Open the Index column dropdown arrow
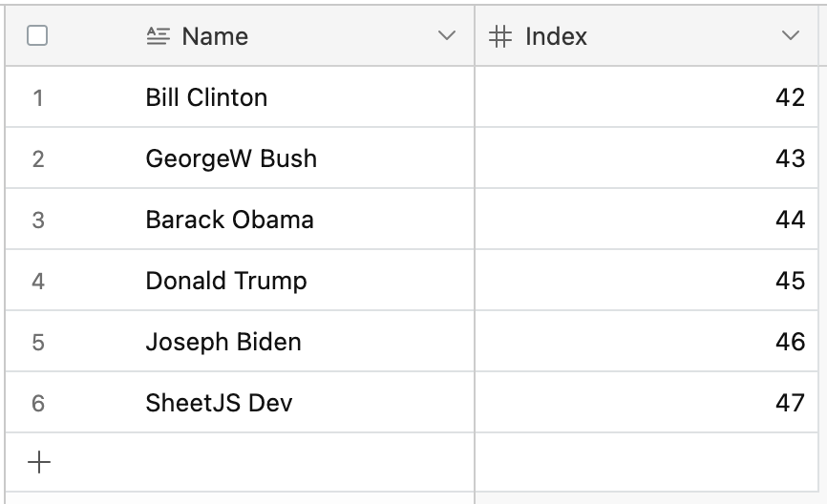 coord(790,36)
